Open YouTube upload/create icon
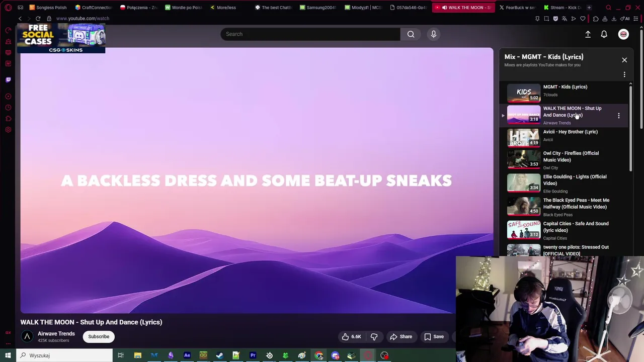 point(588,34)
